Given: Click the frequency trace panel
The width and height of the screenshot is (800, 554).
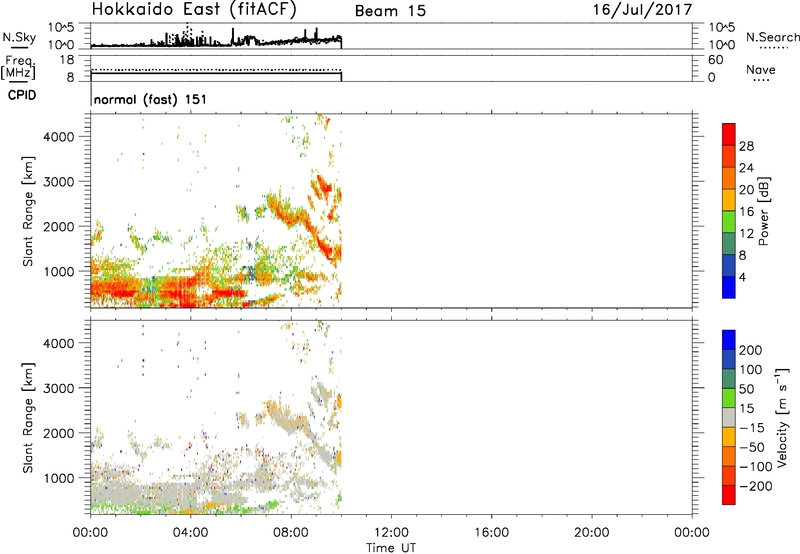Looking at the screenshot, I should [391, 68].
